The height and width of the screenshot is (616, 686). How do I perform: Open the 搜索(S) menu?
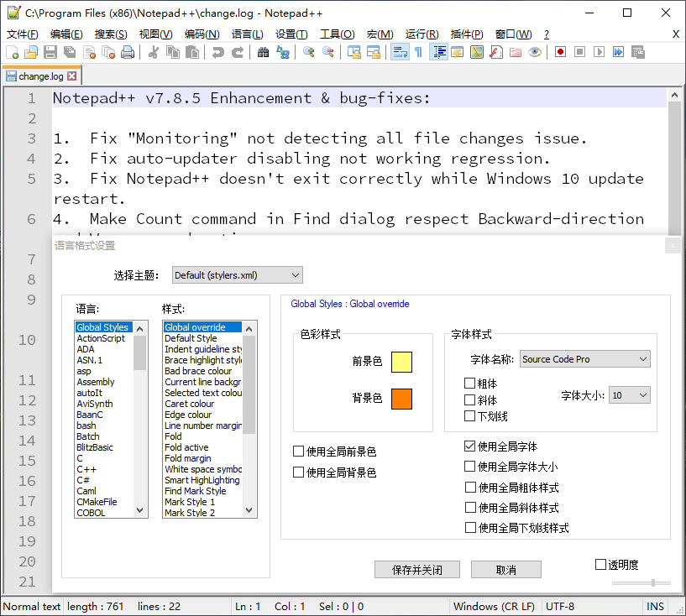coord(111,34)
